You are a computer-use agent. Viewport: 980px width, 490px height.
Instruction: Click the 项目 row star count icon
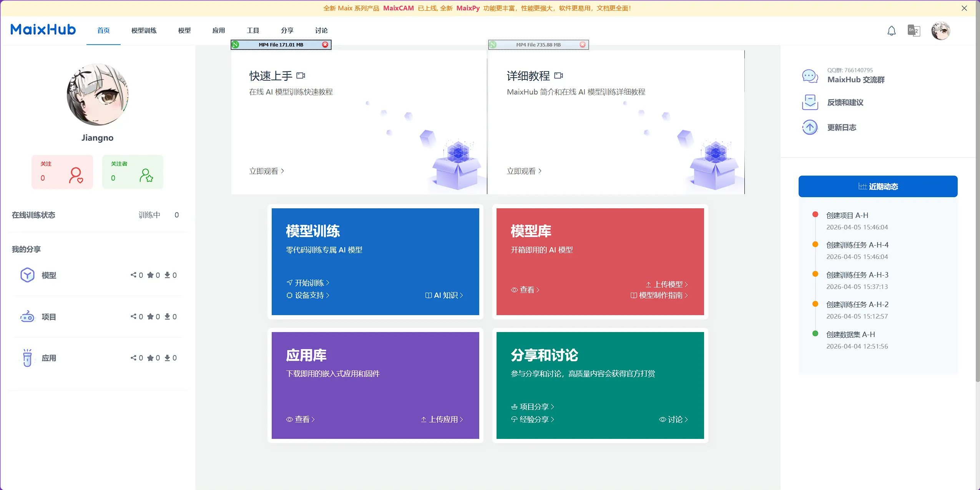click(150, 316)
